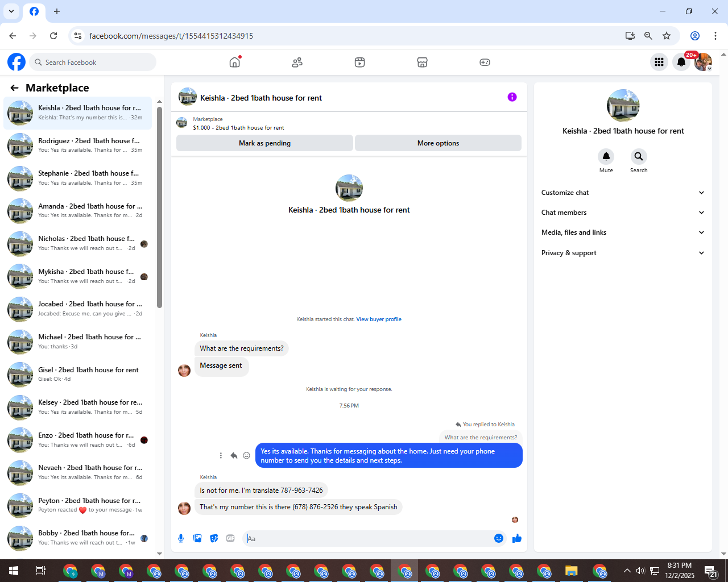
Task: Open Peyton conversation in the list
Action: pyautogui.click(x=77, y=506)
